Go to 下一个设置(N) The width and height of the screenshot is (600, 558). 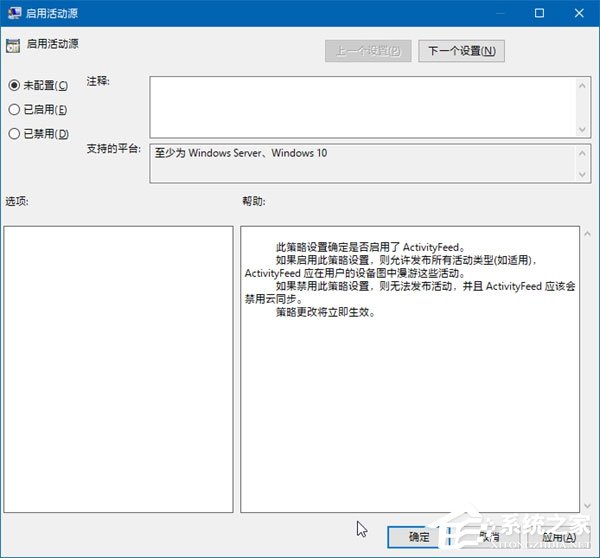(x=461, y=51)
